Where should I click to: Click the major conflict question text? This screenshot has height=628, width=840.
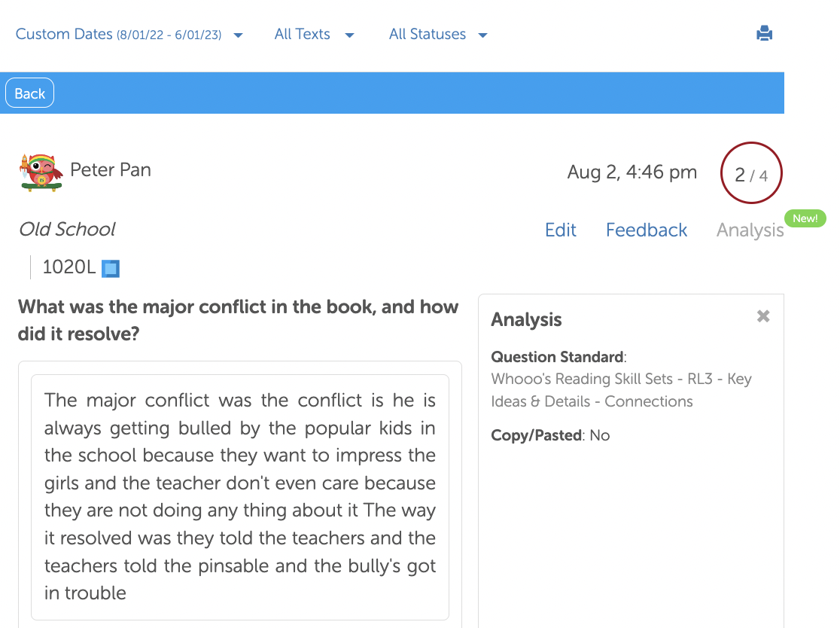pyautogui.click(x=239, y=320)
